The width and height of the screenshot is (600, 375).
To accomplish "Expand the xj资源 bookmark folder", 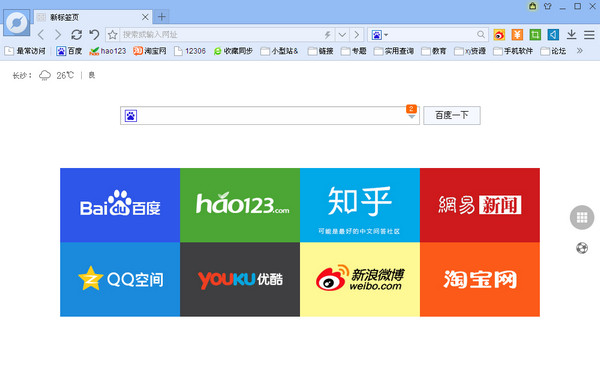I will click(x=470, y=51).
